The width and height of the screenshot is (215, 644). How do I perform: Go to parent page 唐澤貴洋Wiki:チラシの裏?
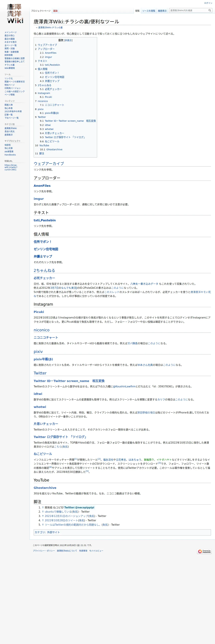click(x=50, y=27)
